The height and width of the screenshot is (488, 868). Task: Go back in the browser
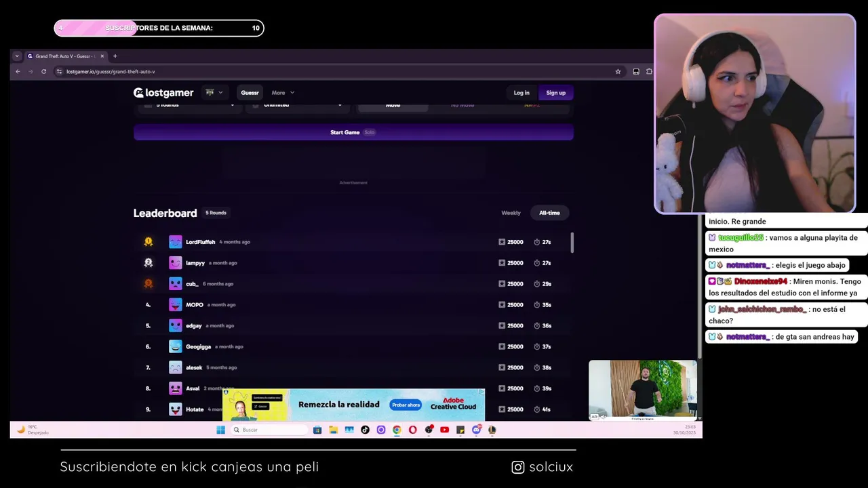point(18,71)
